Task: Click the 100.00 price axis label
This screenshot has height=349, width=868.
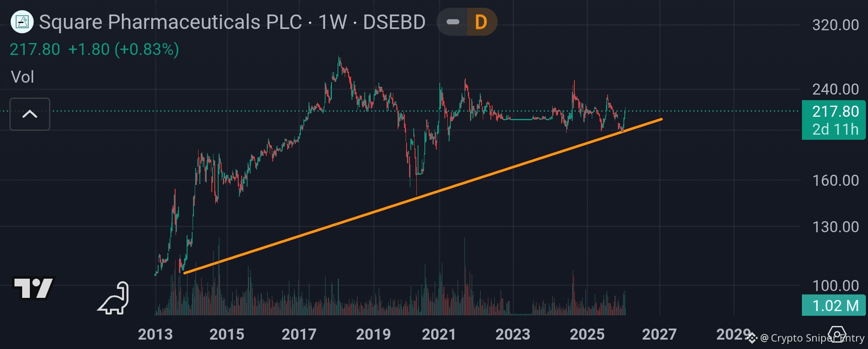Action: point(835,285)
